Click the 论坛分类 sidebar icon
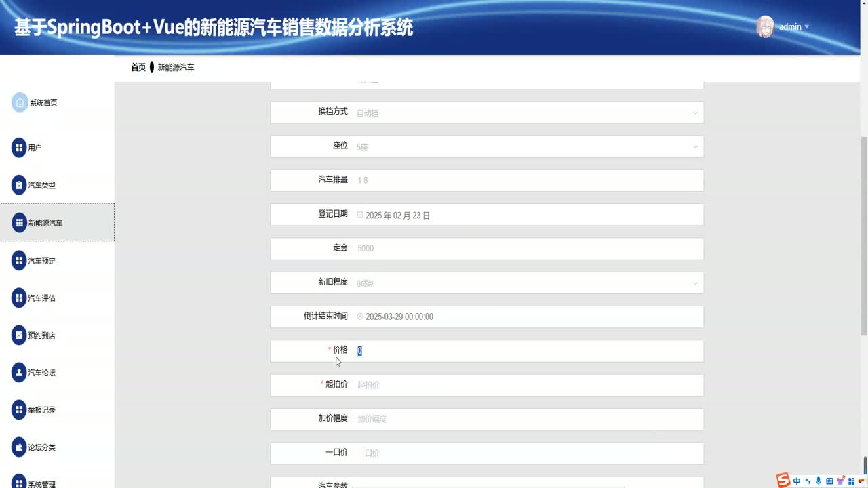 19,447
